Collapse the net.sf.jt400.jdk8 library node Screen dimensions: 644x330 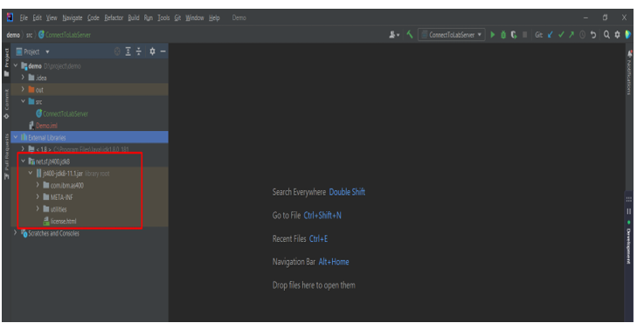(x=23, y=162)
